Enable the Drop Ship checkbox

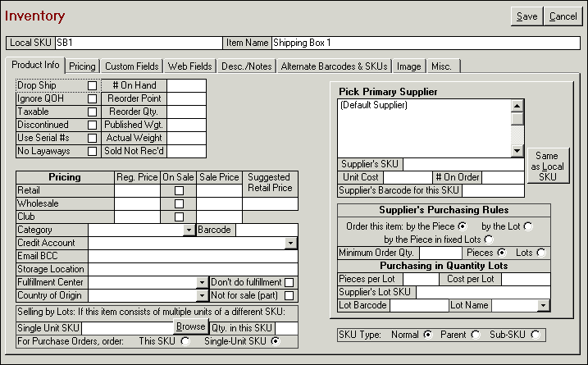click(x=92, y=86)
